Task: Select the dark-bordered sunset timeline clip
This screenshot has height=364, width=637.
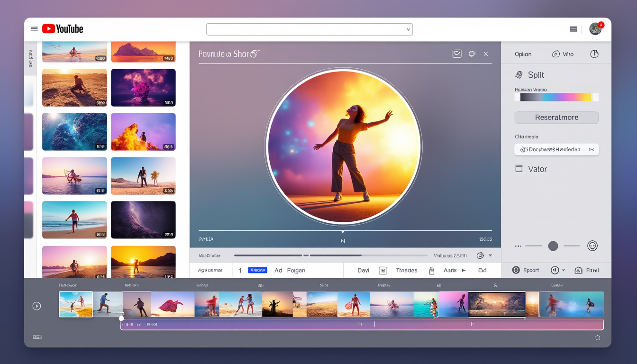Action: click(x=497, y=304)
